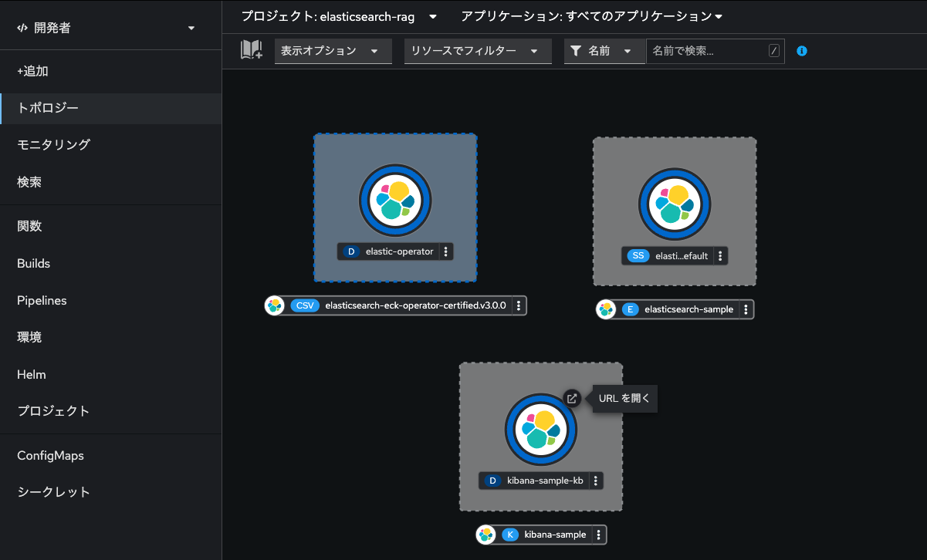
Task: Select the elastic-operator deployment node icon
Action: click(395, 201)
